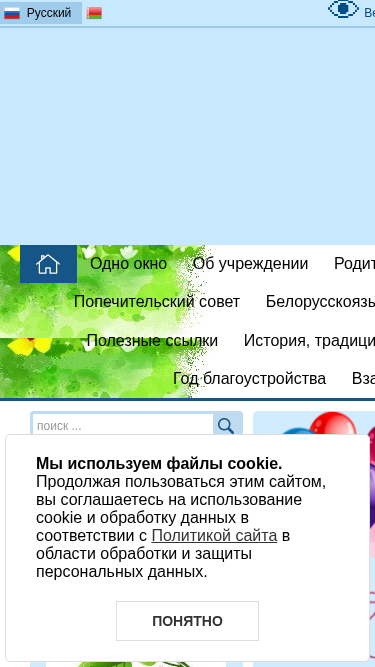Open Попечительский совет menu item
The image size is (375, 667).
[x=157, y=302]
